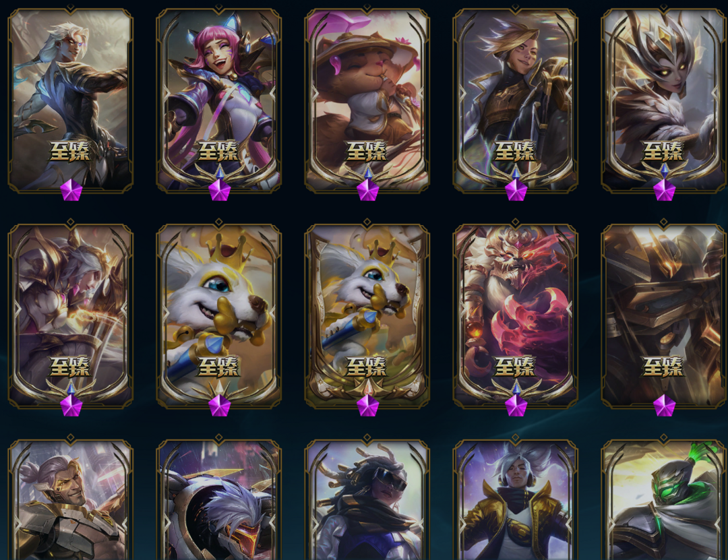Click the purple gem under the ornate-framed white dog card
Viewport: 728px width, 560px height.
coord(368,406)
